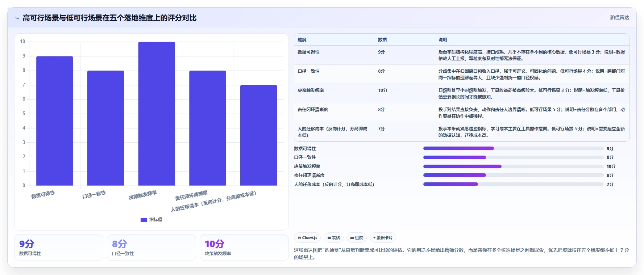This screenshot has height=275, width=644.
Task: Open the 10分 决策触发频率 stat card
Action: [244, 247]
